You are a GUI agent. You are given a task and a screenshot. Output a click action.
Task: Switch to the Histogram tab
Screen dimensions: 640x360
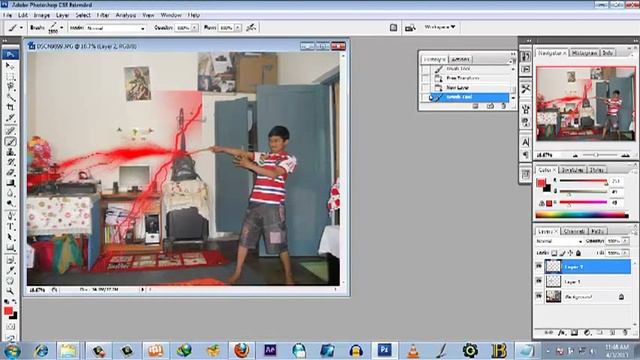pos(584,53)
